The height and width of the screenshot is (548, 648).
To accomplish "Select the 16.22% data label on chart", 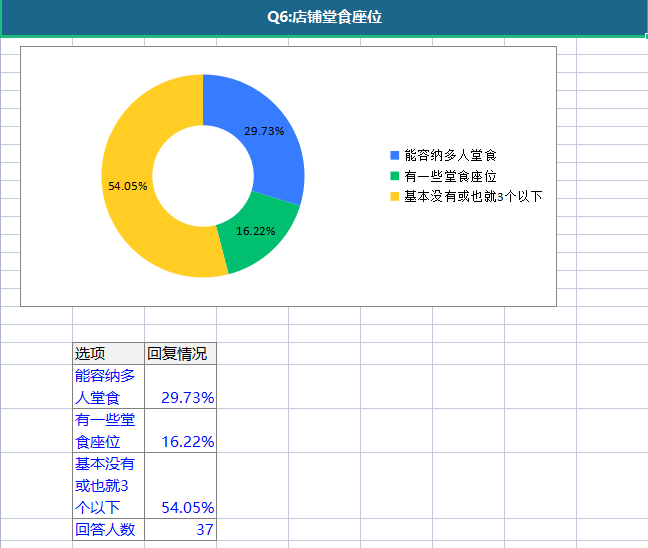I will [255, 231].
